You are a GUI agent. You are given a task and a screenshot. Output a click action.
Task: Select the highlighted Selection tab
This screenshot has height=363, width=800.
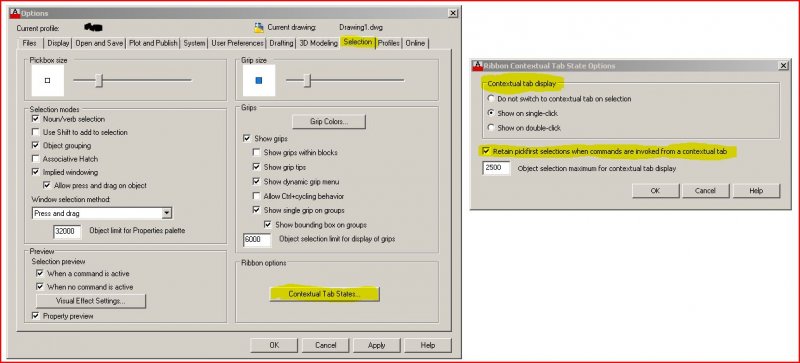pos(358,42)
